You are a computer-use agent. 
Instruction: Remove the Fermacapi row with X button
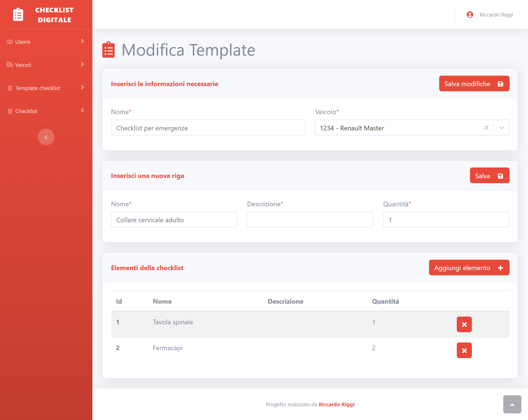(x=464, y=350)
